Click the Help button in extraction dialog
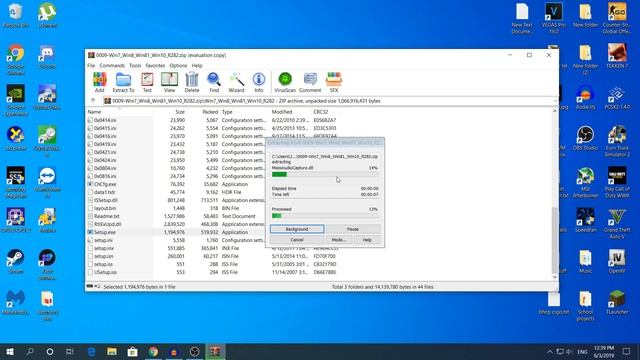The height and width of the screenshot is (360, 640). (x=367, y=240)
